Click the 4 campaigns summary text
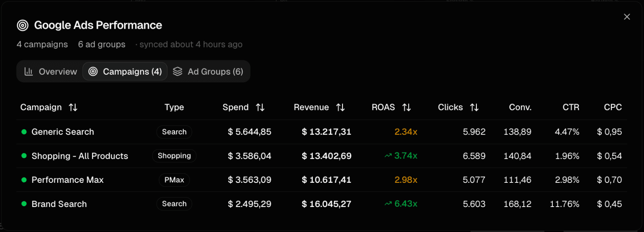 coord(42,44)
